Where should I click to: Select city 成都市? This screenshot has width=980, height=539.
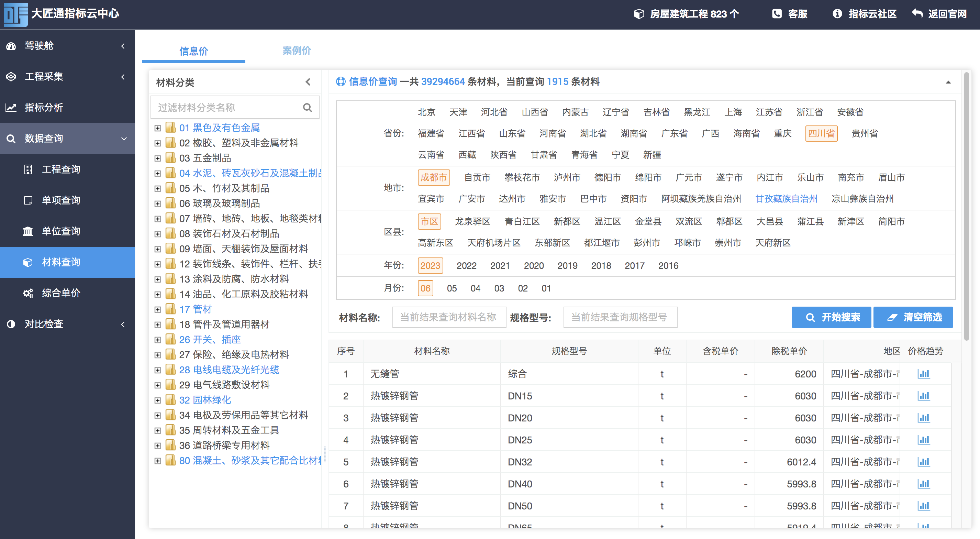click(x=434, y=178)
